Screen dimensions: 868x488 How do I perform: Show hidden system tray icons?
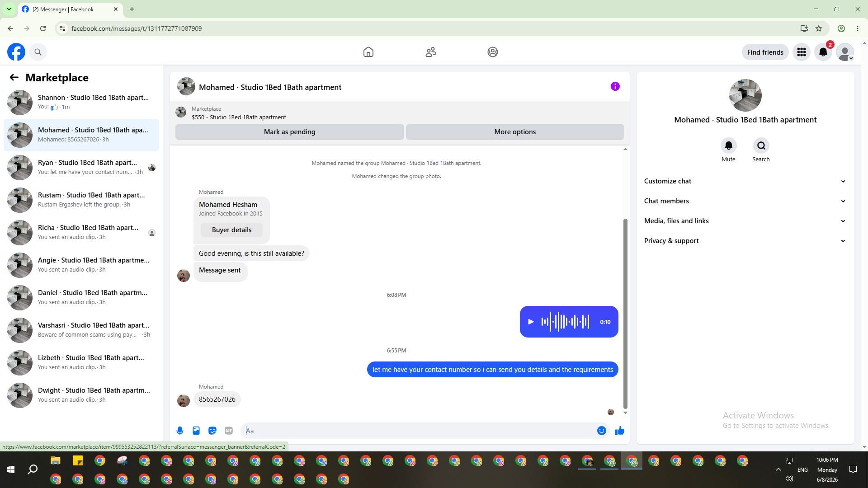point(778,469)
